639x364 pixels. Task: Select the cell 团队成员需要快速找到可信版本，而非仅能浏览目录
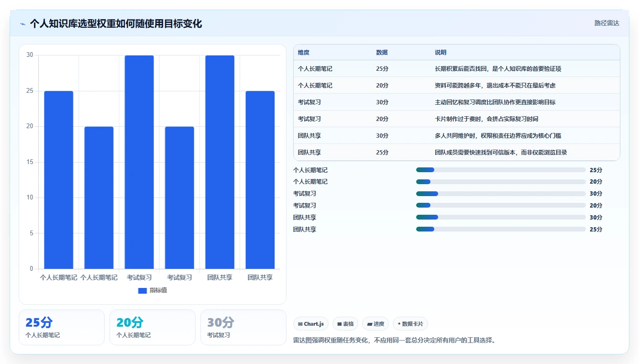point(501,153)
